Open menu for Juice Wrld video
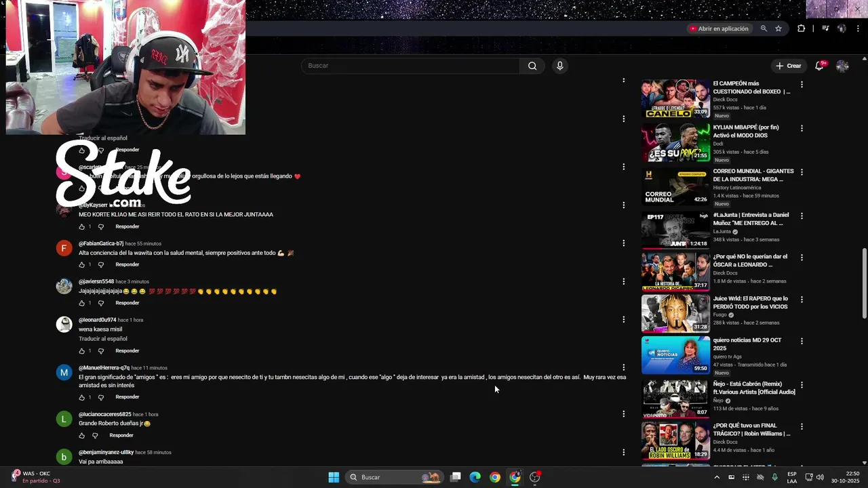Image resolution: width=868 pixels, height=488 pixels. (802, 300)
